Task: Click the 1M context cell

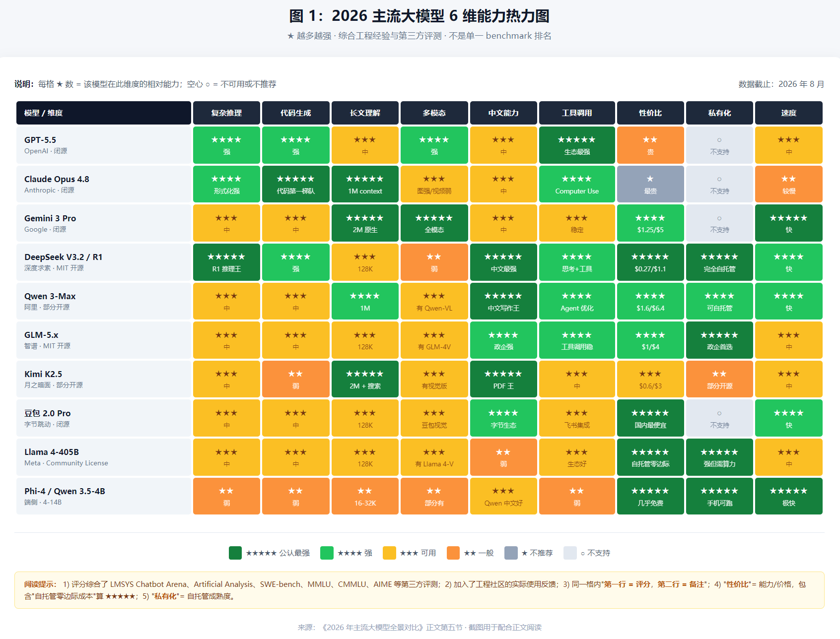Action: (365, 184)
